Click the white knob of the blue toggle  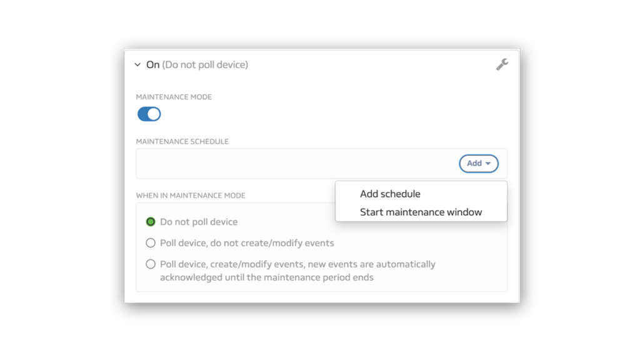[x=154, y=114]
